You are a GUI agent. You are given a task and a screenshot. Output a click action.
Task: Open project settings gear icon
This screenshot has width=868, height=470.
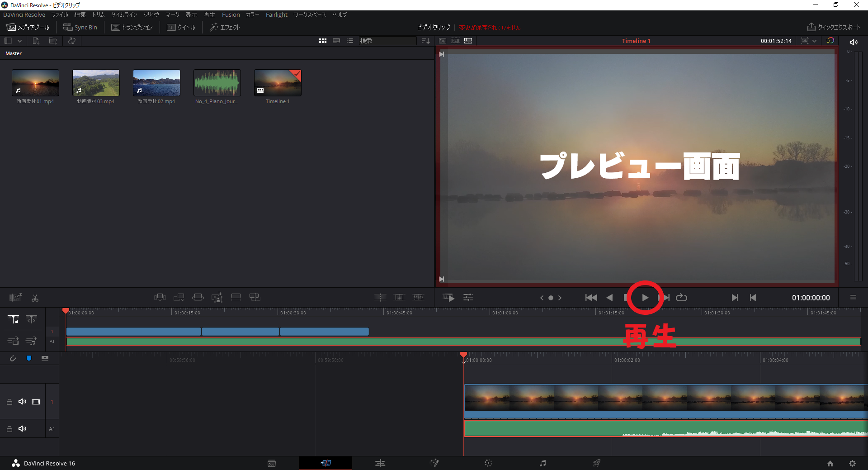[852, 463]
